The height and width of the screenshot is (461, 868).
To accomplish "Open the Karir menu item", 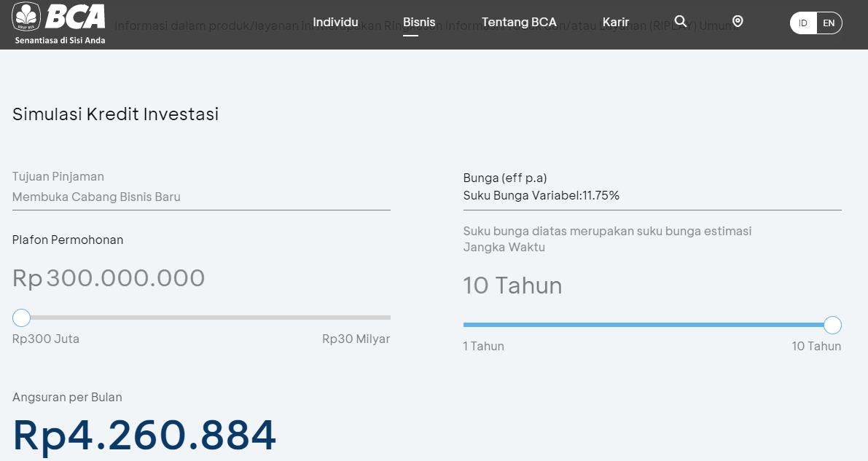I will [x=616, y=22].
